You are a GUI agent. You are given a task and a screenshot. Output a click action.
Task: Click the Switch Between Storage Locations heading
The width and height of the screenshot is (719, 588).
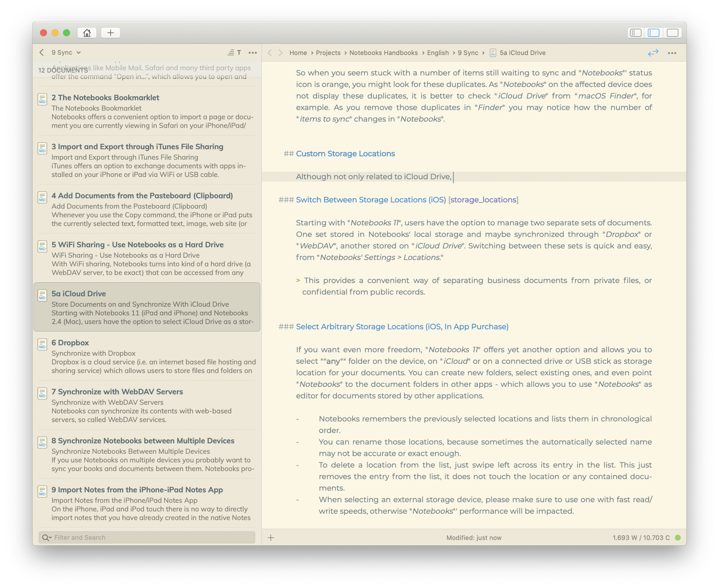[x=371, y=200]
